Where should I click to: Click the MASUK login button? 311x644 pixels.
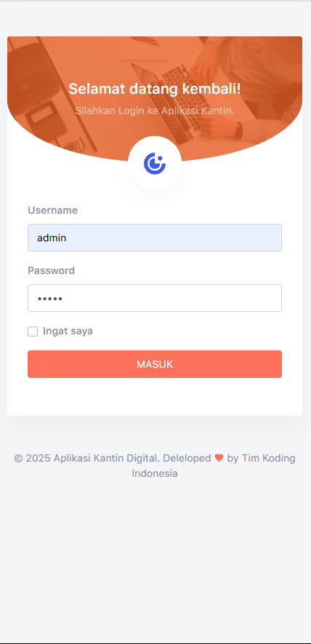coord(155,364)
